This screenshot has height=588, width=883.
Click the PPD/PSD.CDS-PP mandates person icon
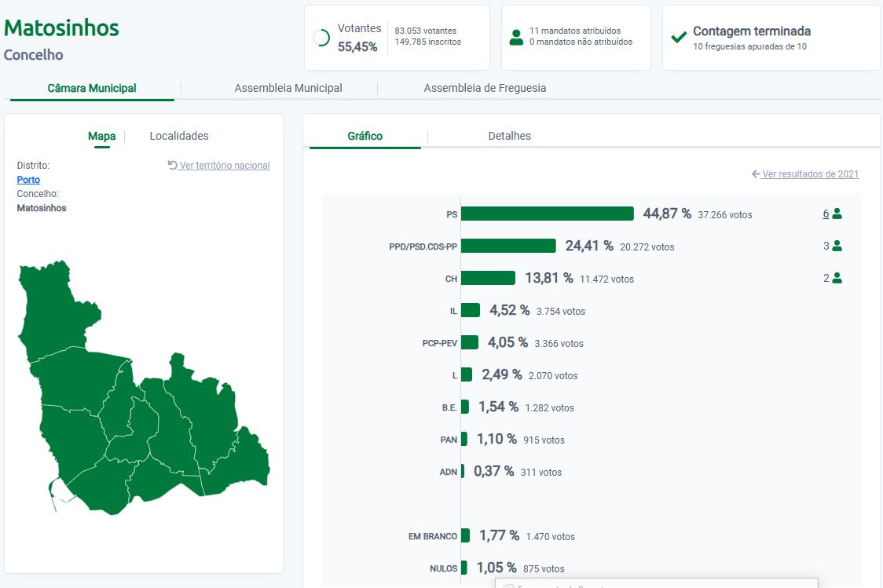[x=837, y=246]
